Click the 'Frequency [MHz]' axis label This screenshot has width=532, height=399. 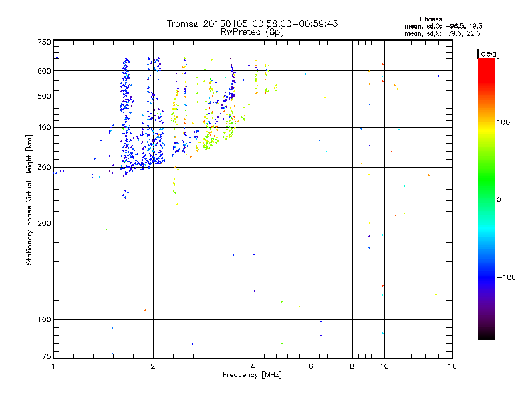coord(252,375)
